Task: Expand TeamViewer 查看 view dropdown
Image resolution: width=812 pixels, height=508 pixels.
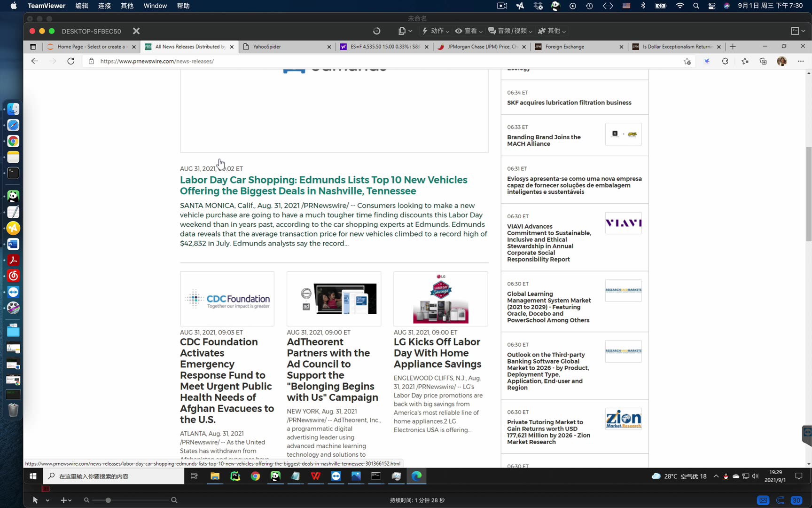Action: click(x=468, y=31)
